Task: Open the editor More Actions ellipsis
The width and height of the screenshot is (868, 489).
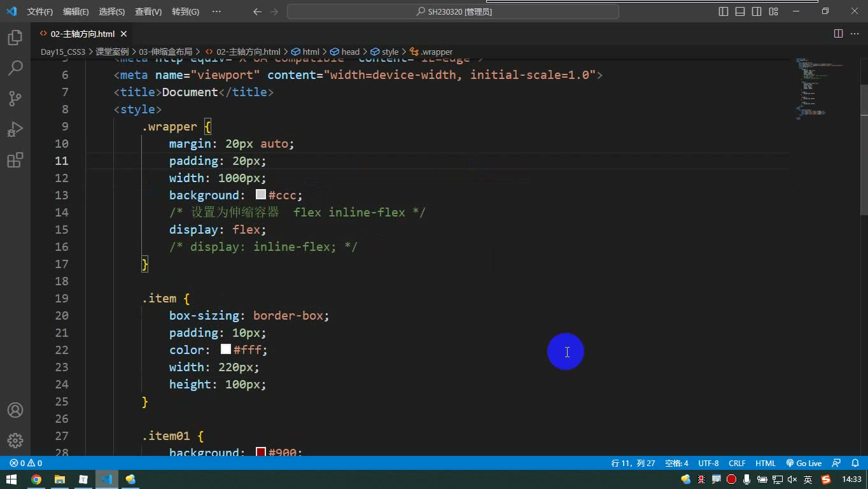Action: tap(855, 34)
